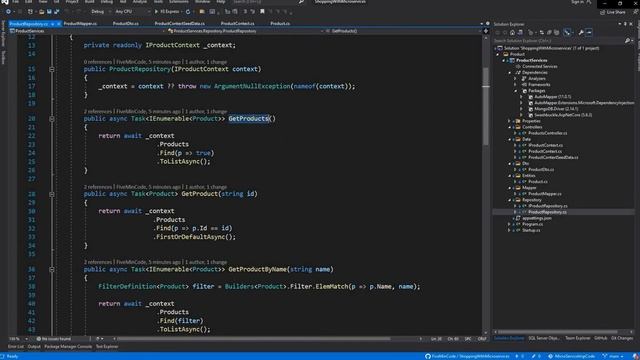Image resolution: width=640 pixels, height=360 pixels.
Task: Click the Save All toolbar icon
Action: [56, 11]
